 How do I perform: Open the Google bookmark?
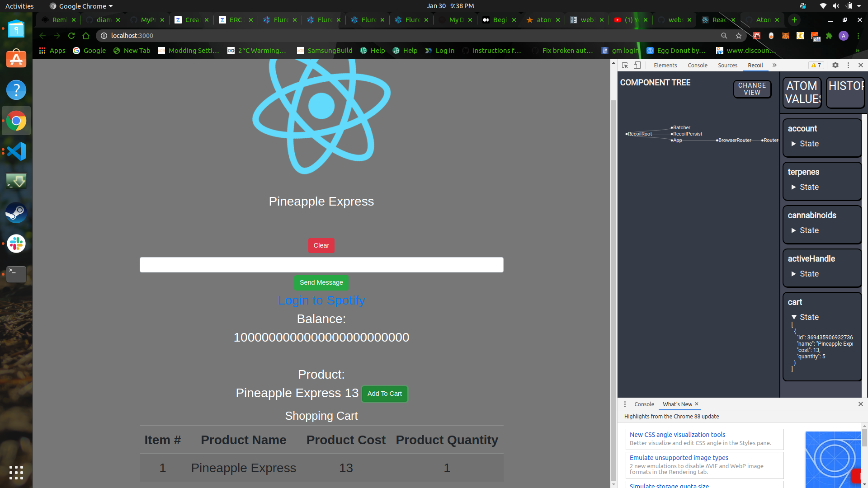tap(90, 51)
